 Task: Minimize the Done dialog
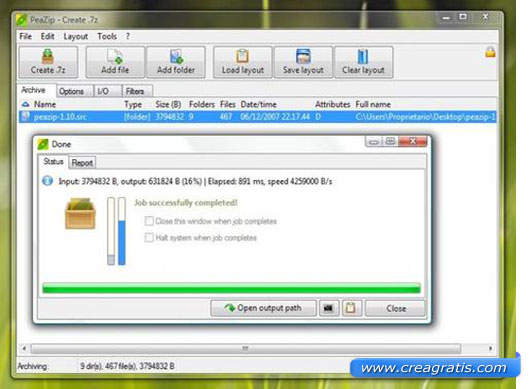pyautogui.click(x=373, y=142)
